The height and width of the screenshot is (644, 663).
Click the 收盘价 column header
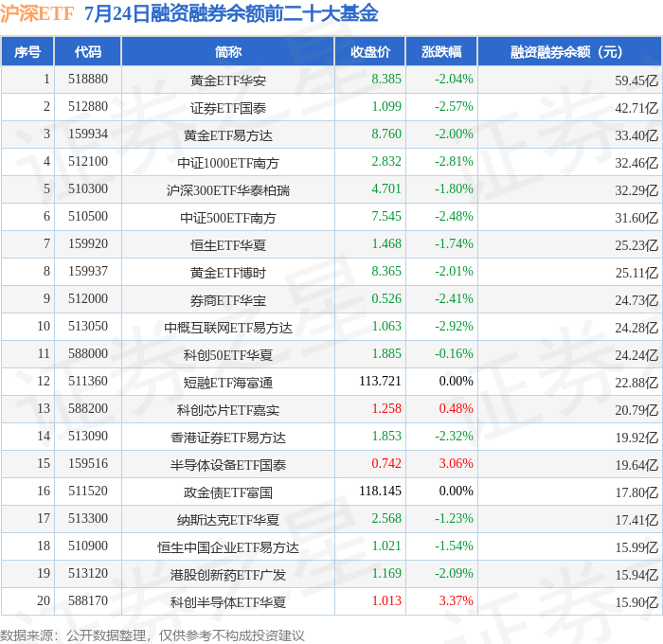click(x=370, y=51)
